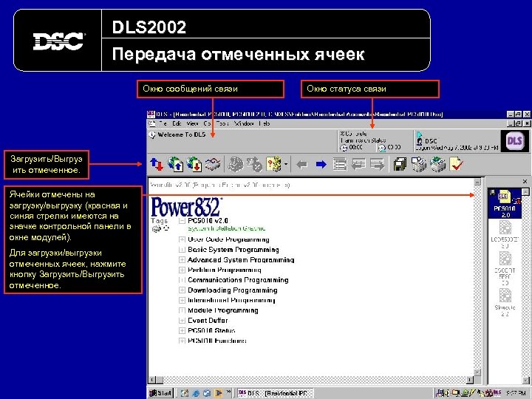Click the horizontal scrollbar right arrow

[x=470, y=380]
